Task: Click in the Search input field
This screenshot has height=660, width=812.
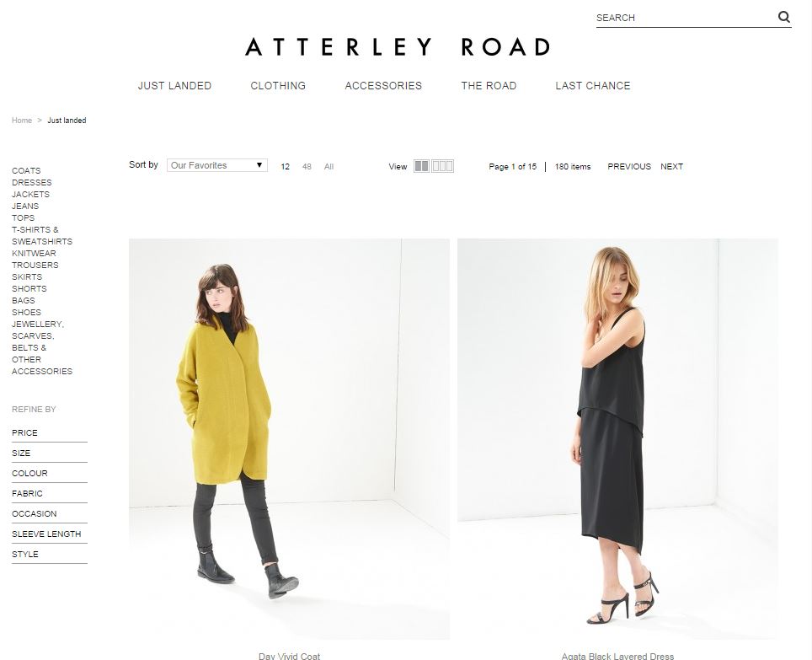Action: click(685, 18)
